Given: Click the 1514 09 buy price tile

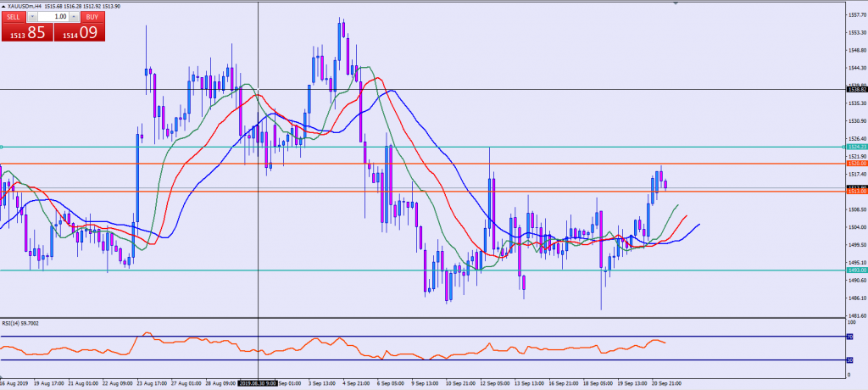Looking at the screenshot, I should point(78,32).
